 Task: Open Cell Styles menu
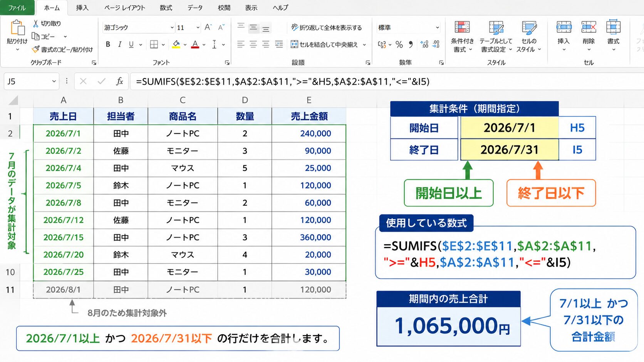point(529,37)
